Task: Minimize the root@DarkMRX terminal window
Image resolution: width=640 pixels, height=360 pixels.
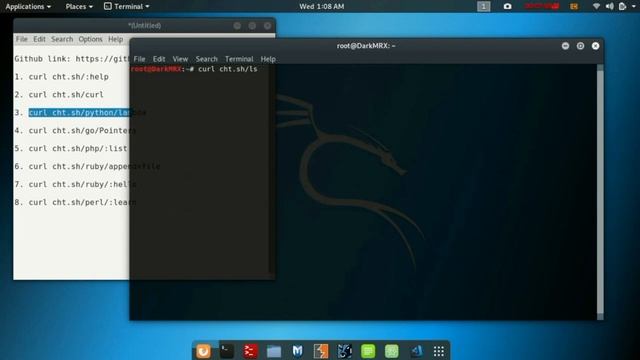Action: pyautogui.click(x=565, y=46)
